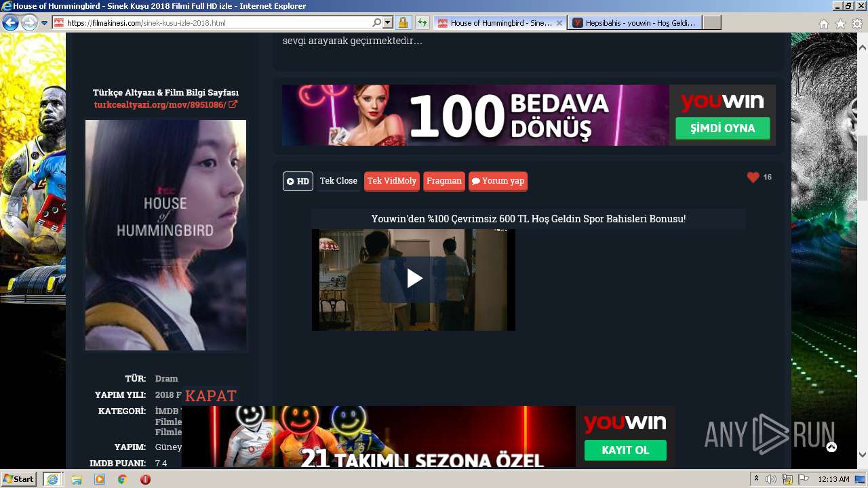Image resolution: width=868 pixels, height=488 pixels.
Task: Open the security lock report icon
Action: (403, 23)
